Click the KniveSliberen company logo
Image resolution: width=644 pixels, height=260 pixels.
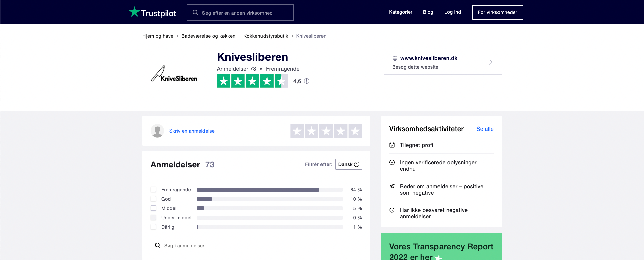[x=174, y=74]
